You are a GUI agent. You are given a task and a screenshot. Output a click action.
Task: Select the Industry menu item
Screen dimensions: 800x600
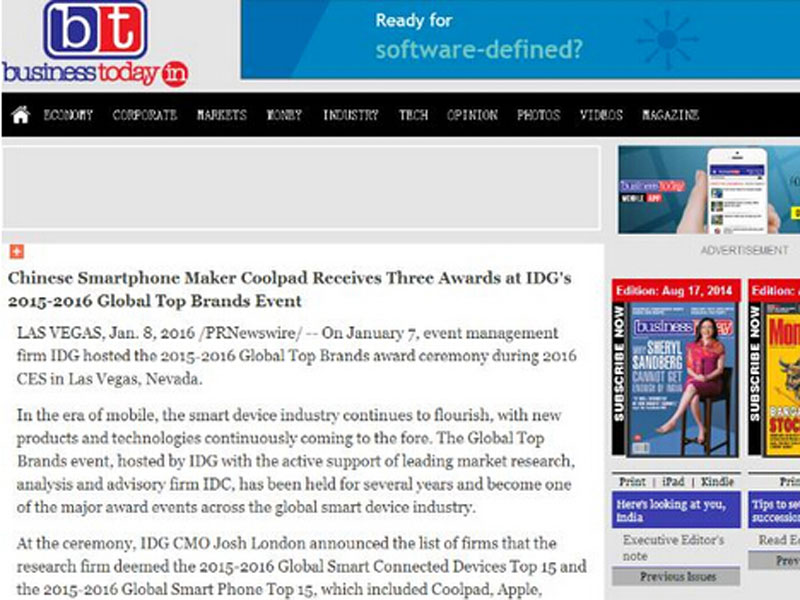(351, 115)
